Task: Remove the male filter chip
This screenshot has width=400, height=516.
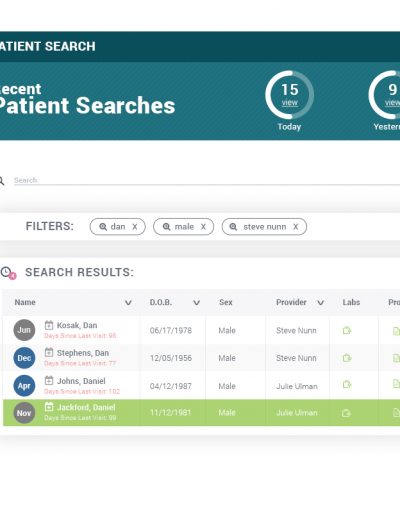Action: pyautogui.click(x=203, y=227)
